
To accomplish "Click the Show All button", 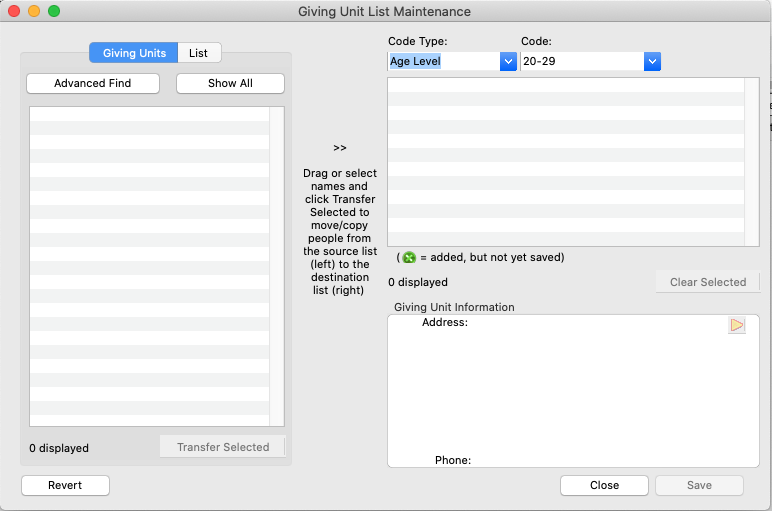I will pyautogui.click(x=230, y=84).
